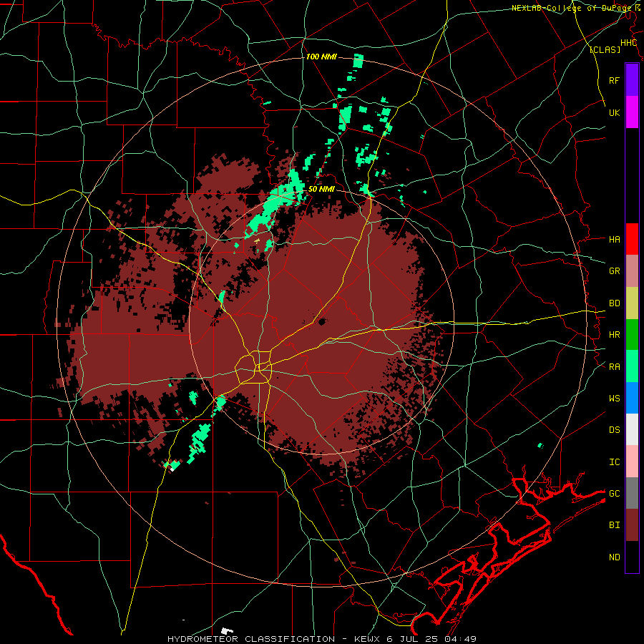Click the "100 NMI" range ring label
The height and width of the screenshot is (644, 644).
point(321,57)
